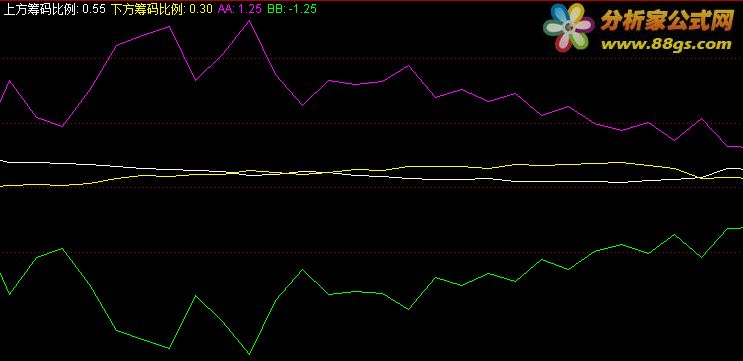This screenshot has width=743, height=361.
Task: Click the green BB legend label
Action: (275, 9)
